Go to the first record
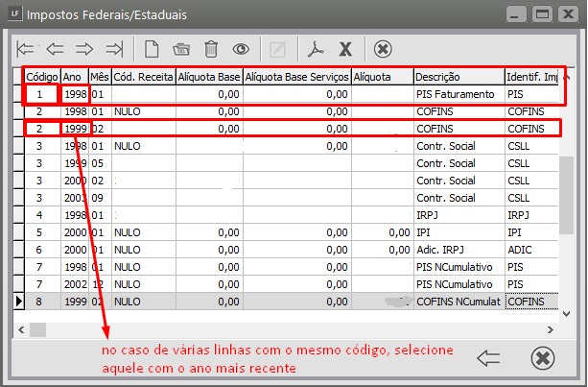588x387 pixels. tap(26, 49)
